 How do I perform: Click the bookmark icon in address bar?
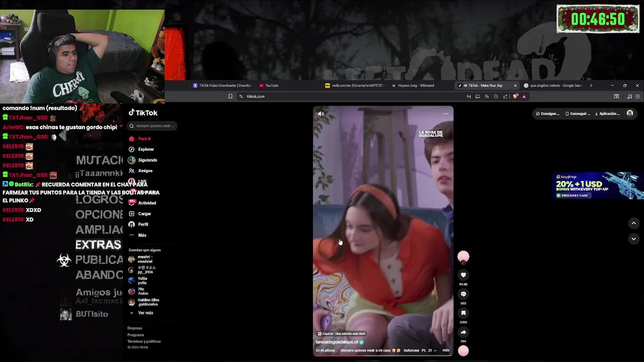coord(230,97)
